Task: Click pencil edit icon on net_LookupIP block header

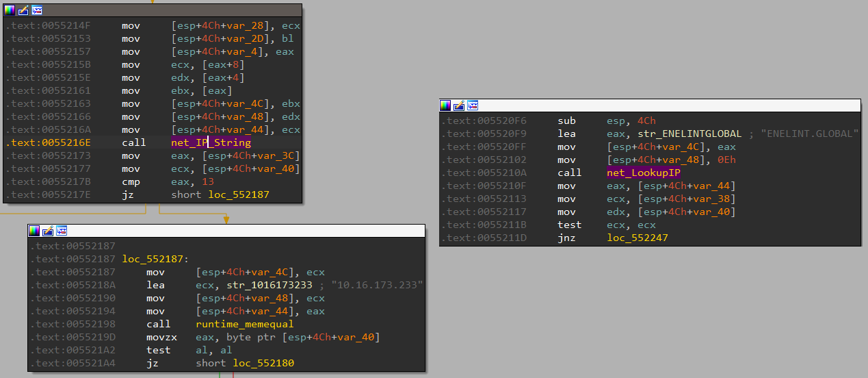Action: click(x=460, y=105)
